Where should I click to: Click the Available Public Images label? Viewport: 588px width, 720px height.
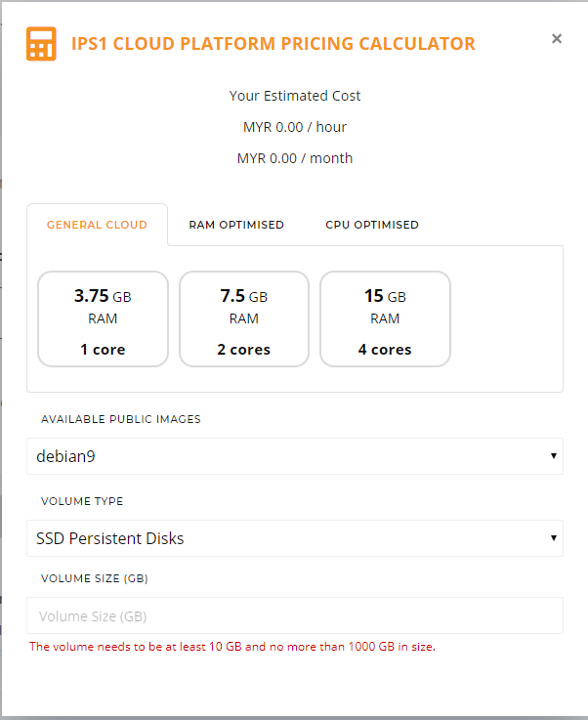coord(121,419)
